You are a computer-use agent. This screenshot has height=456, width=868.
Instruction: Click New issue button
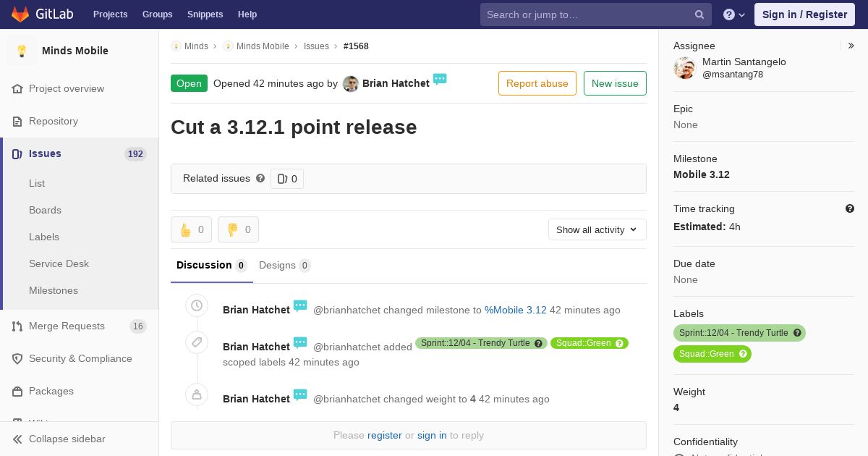615,83
